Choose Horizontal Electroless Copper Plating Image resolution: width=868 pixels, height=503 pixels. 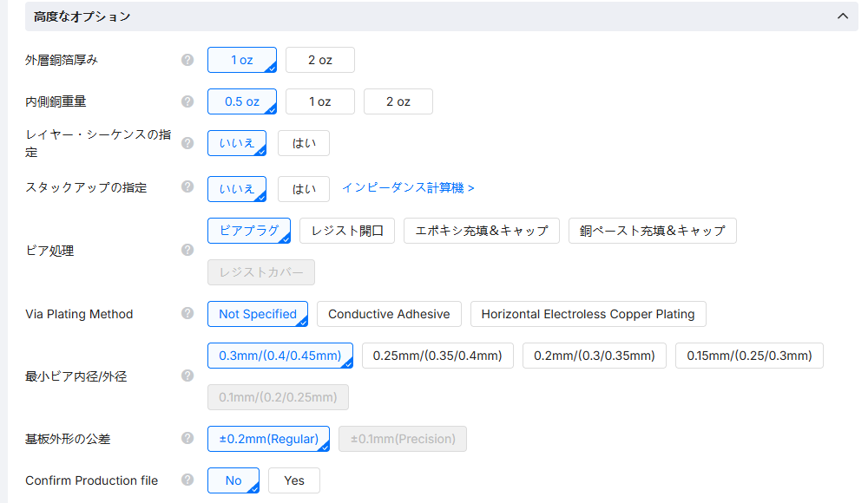(x=588, y=314)
